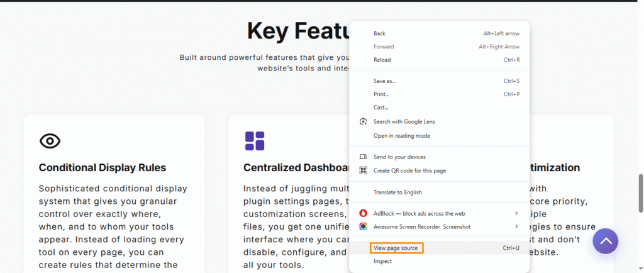644x273 pixels.
Task: Click the Alt+Right Arrow shortcut label
Action: (499, 47)
